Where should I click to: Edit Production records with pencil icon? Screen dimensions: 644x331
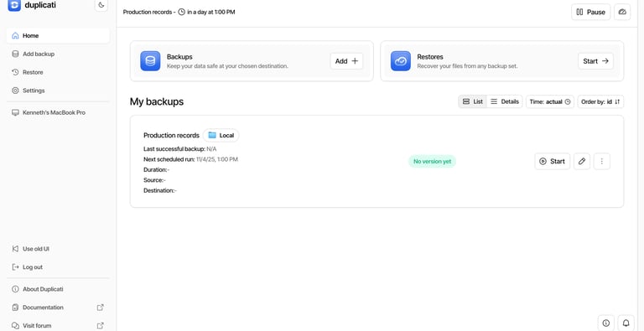582,162
